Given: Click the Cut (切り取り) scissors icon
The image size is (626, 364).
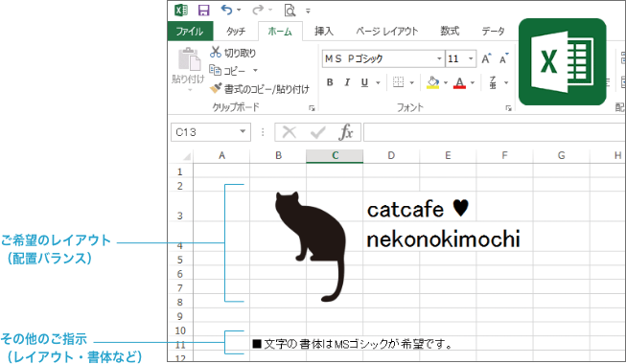Looking at the screenshot, I should click(x=216, y=52).
